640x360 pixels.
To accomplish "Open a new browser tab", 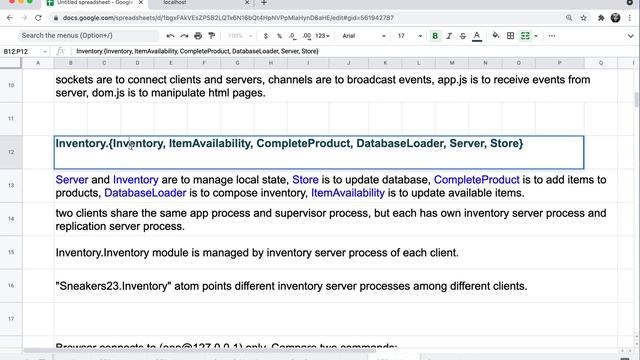I will [x=264, y=3].
